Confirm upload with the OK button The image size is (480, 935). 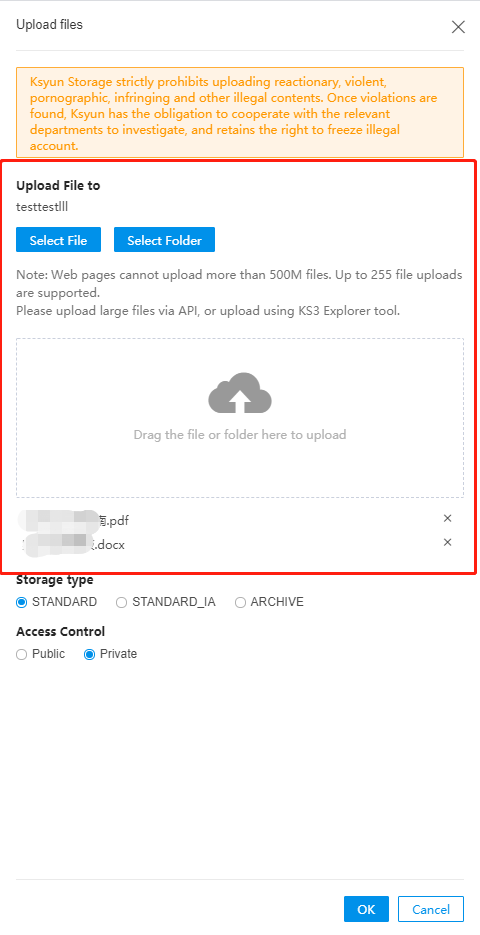[x=366, y=909]
